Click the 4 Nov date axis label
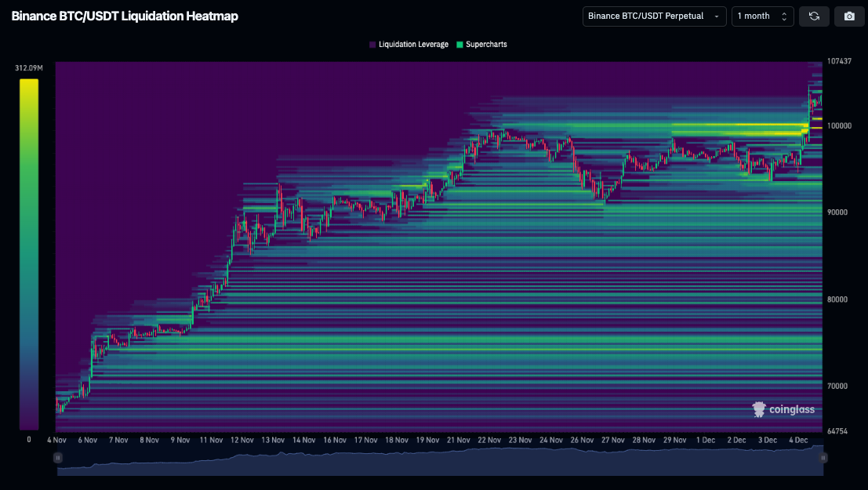868x490 pixels. tap(56, 440)
